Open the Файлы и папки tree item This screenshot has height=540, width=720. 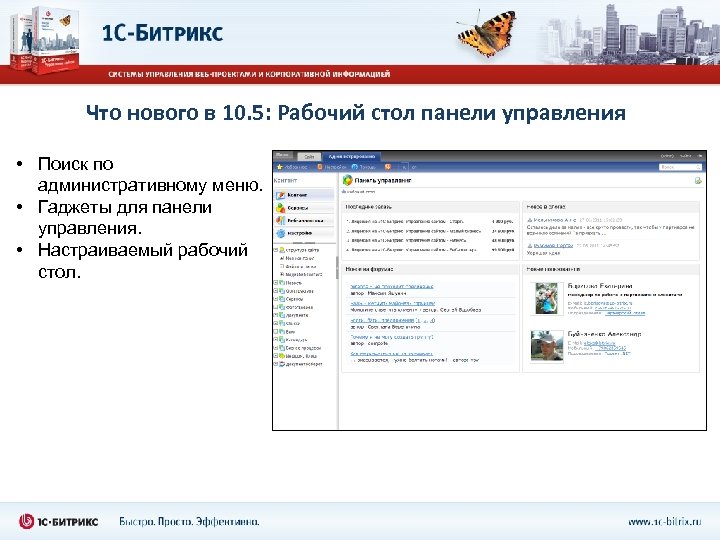pos(300,266)
